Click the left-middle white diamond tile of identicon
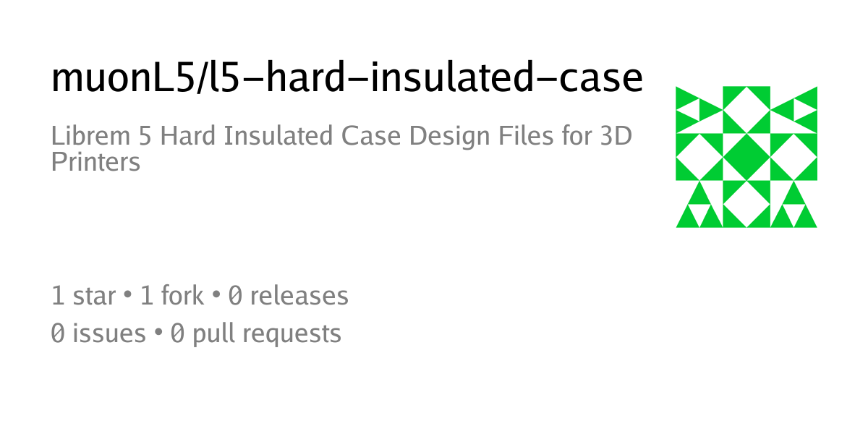The image size is (868, 434). (x=699, y=157)
